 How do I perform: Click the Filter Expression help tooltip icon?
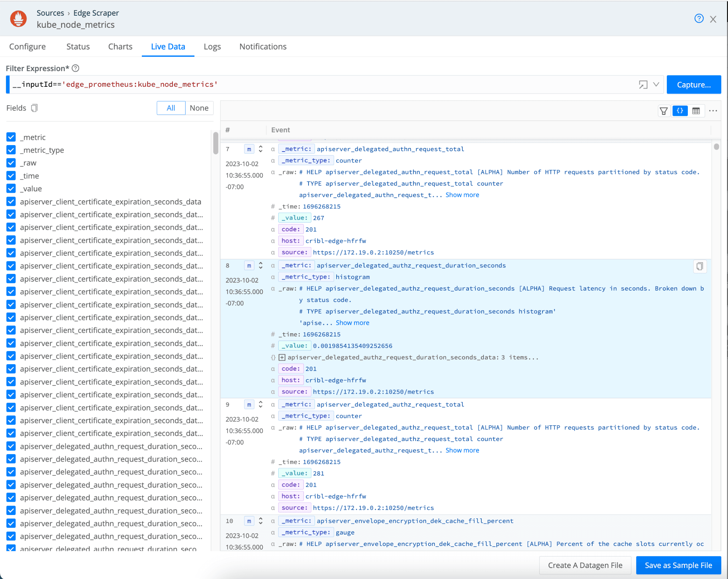click(75, 68)
